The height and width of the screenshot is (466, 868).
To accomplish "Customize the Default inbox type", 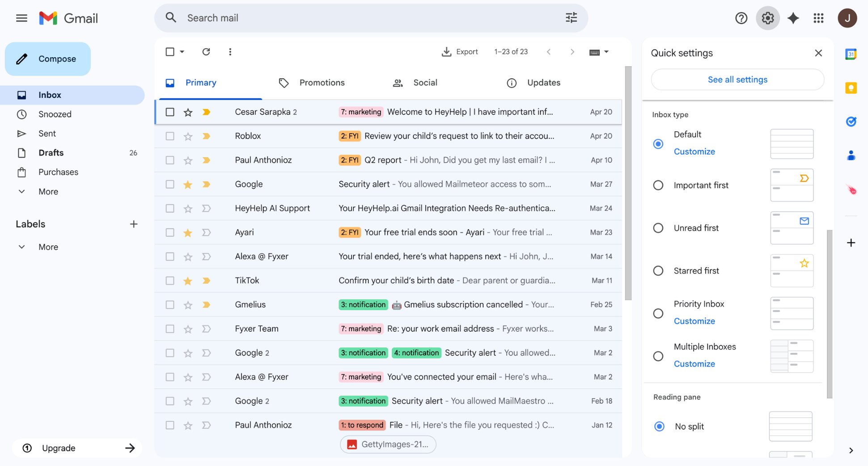I will coord(694,152).
